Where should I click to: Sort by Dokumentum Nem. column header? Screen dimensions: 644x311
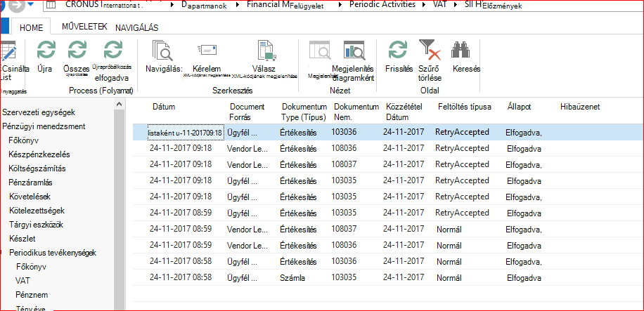[356, 112]
